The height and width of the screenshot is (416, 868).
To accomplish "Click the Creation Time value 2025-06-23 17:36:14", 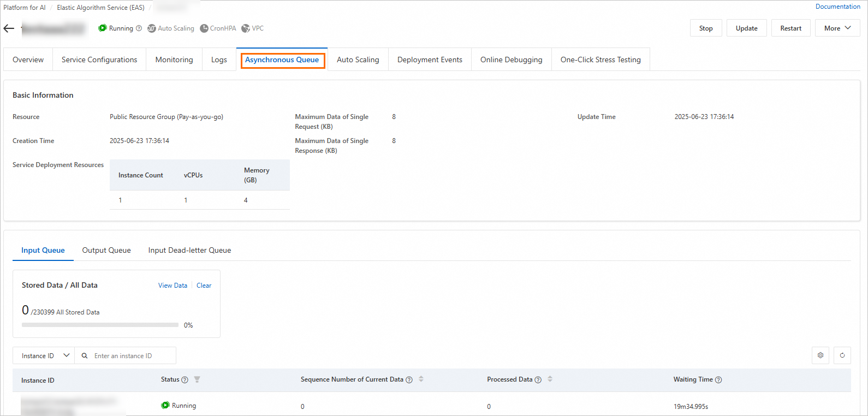I will (139, 141).
